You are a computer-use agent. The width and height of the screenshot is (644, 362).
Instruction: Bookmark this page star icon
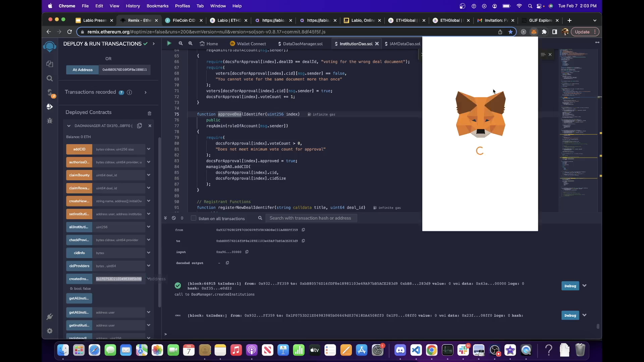511,32
